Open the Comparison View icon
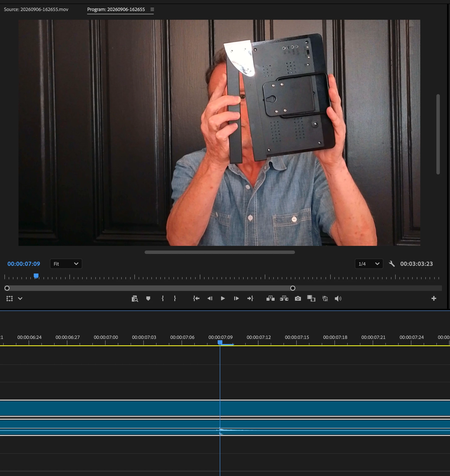Screen dimensions: 450x476 coord(311,298)
